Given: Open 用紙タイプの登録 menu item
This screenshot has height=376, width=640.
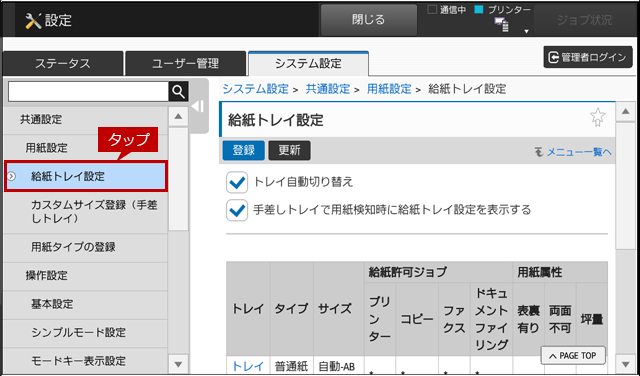Looking at the screenshot, I should pyautogui.click(x=85, y=247).
